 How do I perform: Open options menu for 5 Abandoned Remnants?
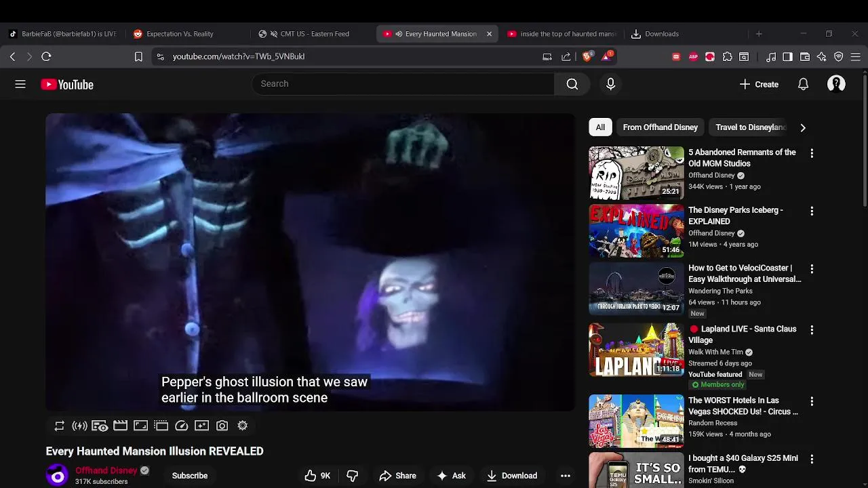pos(812,154)
